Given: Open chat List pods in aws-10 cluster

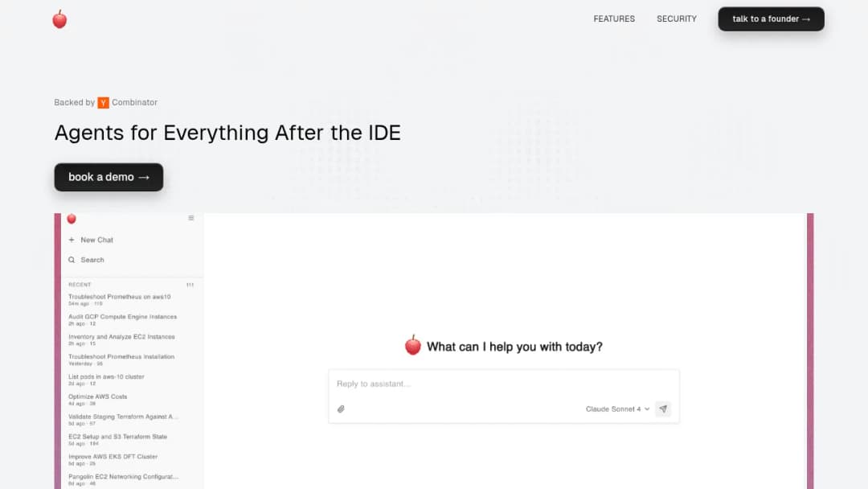Looking at the screenshot, I should tap(106, 380).
